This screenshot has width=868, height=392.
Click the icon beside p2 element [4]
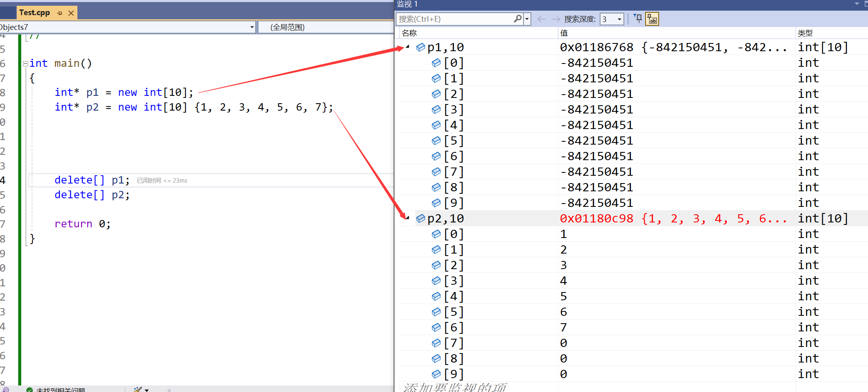(436, 297)
